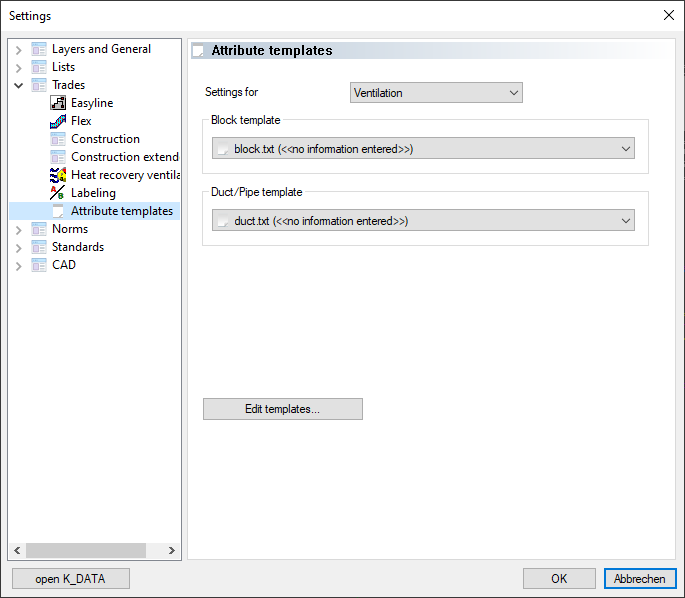Image resolution: width=685 pixels, height=598 pixels.
Task: Close the Settings dialog
Action: (668, 15)
